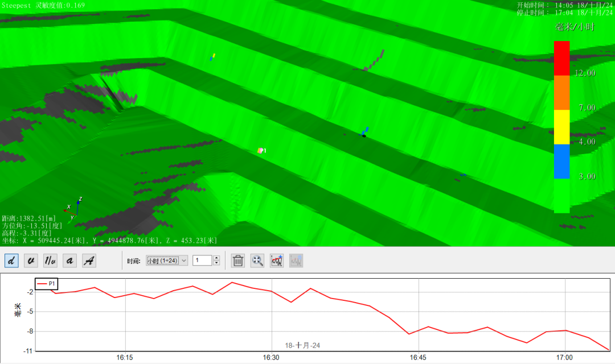Viewport: 615px width, 364px height.
Task: Switch to velocity 'v' plot mode
Action: tap(31, 260)
